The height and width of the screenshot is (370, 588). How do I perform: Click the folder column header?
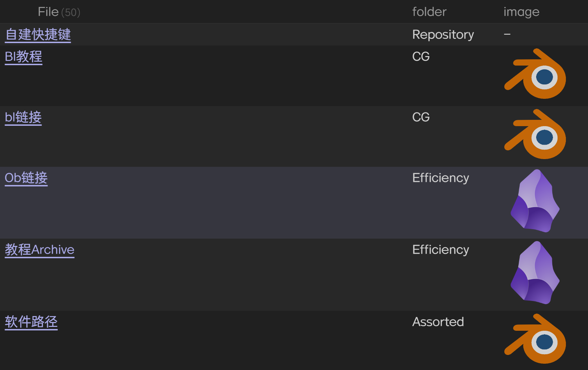pos(429,12)
